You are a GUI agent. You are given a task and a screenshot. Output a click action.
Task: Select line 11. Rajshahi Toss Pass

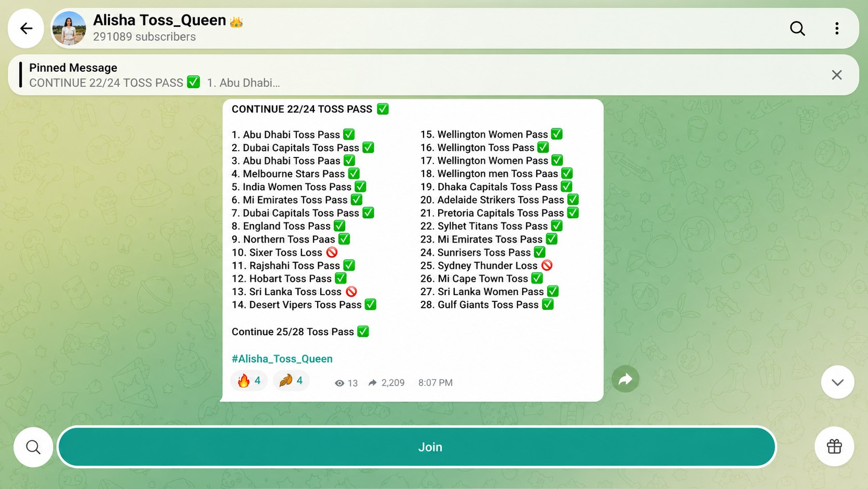[293, 266]
